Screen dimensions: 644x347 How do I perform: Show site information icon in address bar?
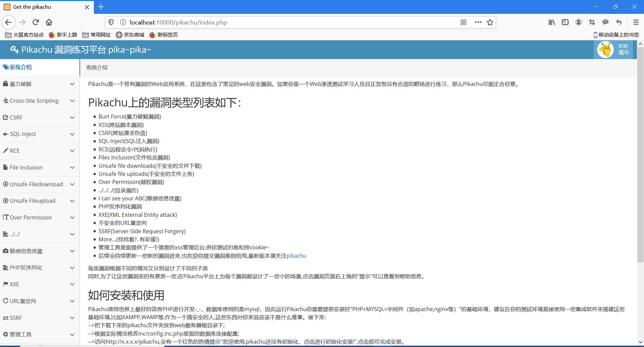(x=123, y=22)
